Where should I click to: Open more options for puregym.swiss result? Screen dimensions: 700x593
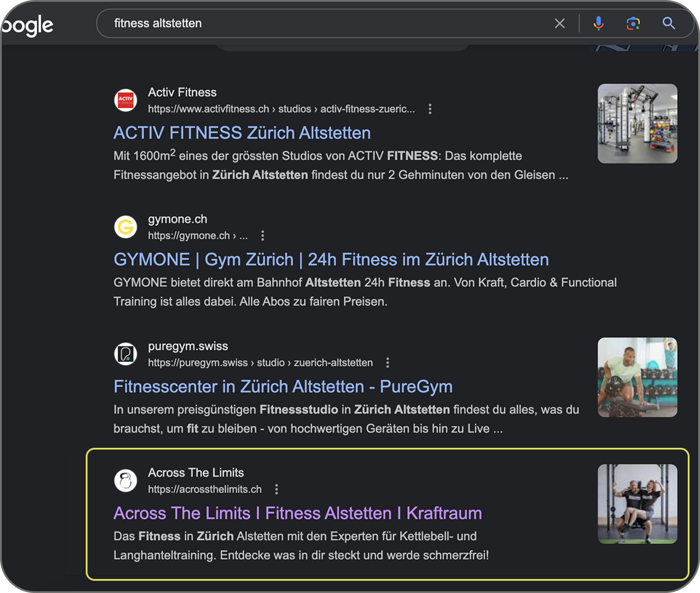(x=387, y=363)
